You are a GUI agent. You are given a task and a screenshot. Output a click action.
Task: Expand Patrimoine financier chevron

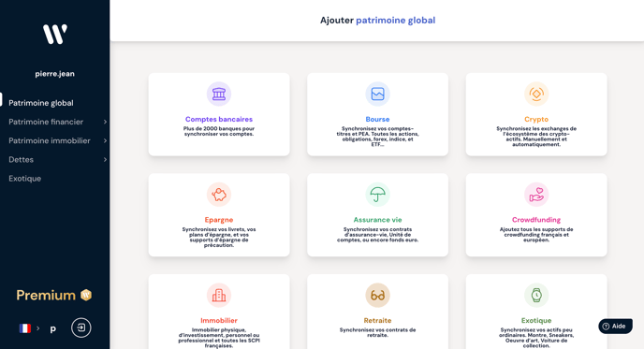tap(105, 122)
